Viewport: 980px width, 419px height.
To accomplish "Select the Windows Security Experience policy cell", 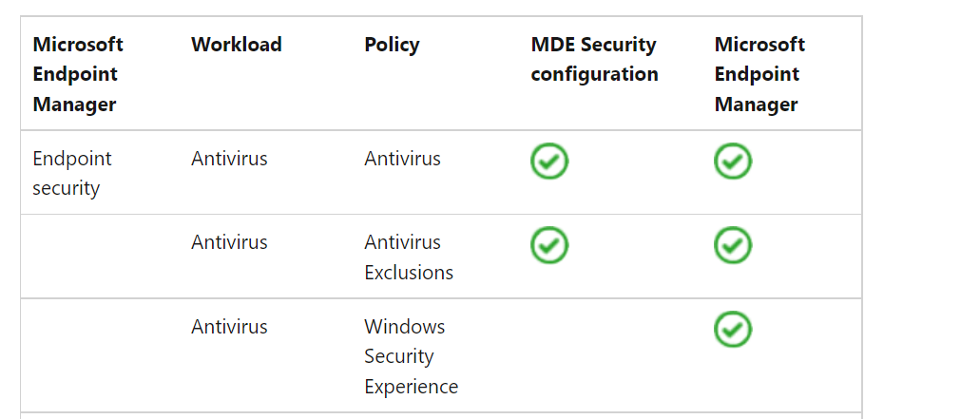I will (411, 356).
